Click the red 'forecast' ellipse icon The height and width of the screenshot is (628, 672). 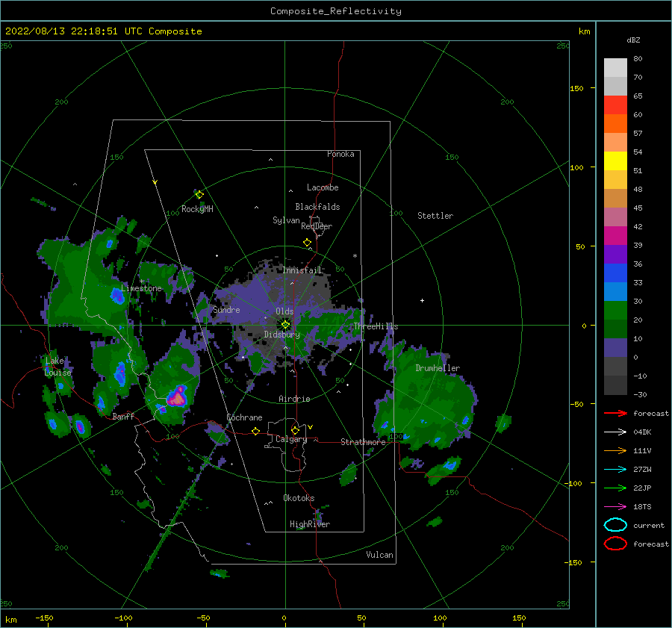pos(615,544)
